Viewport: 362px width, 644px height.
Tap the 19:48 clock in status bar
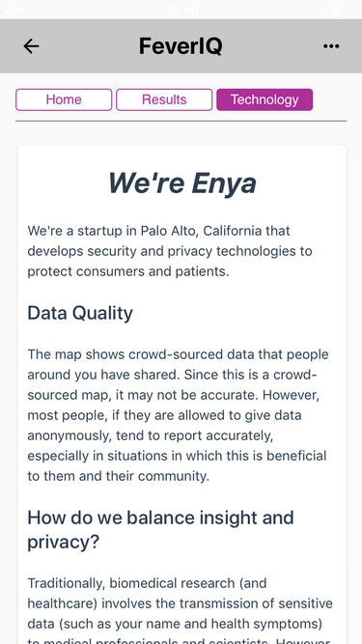coord(183,10)
